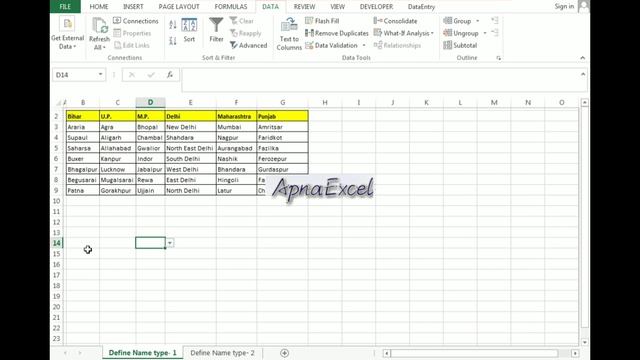
Task: Sort A to Z ascending
Action: click(173, 25)
